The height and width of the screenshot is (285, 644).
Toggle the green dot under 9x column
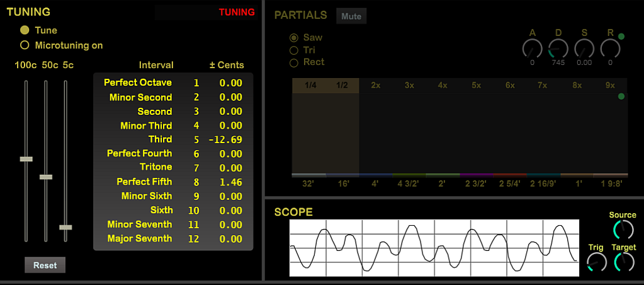click(621, 96)
